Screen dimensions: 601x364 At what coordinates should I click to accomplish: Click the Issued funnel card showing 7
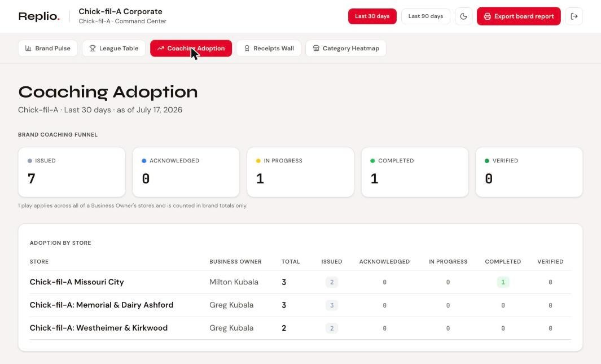click(72, 173)
